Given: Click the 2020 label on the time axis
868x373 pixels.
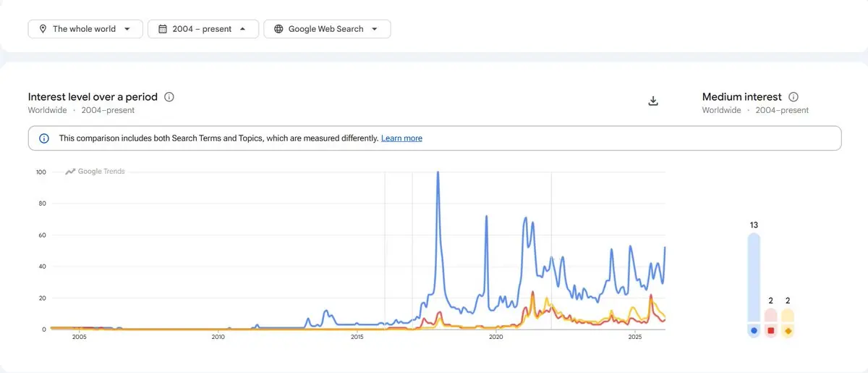Looking at the screenshot, I should click(x=496, y=337).
